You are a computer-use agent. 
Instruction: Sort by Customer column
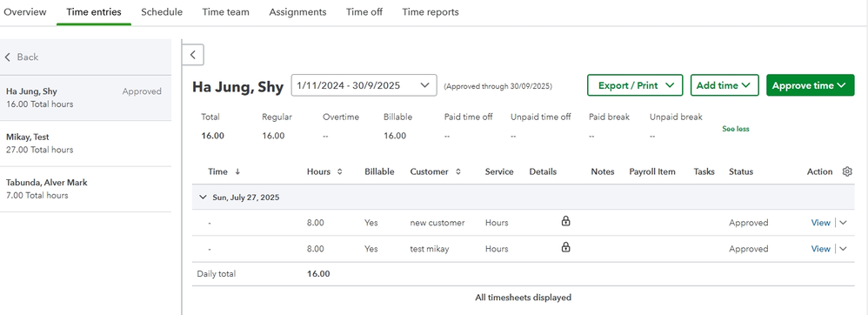458,171
